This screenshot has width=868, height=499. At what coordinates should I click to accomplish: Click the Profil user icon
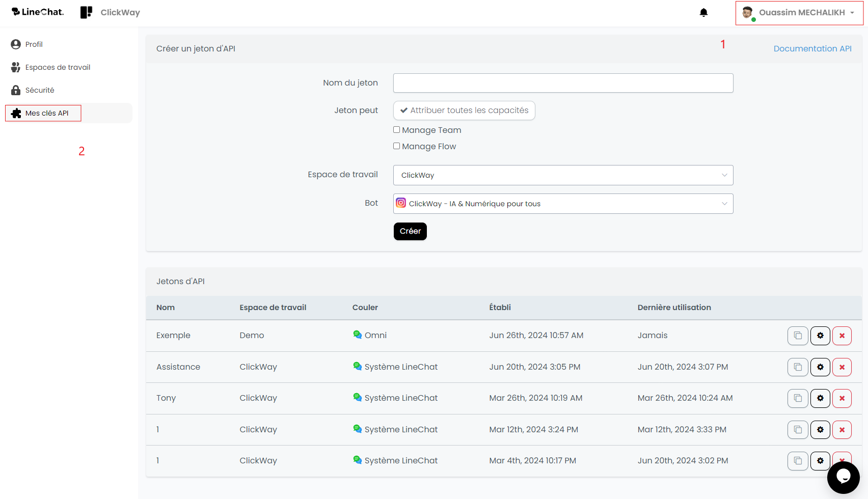tap(16, 44)
